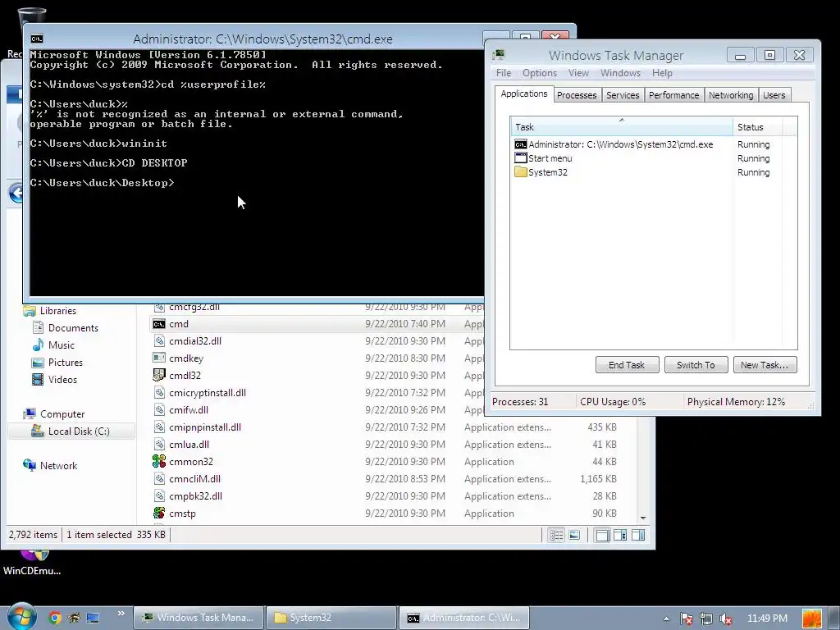The image size is (840, 630).
Task: Select the cmipnpinstall.dll file
Action: pos(204,427)
